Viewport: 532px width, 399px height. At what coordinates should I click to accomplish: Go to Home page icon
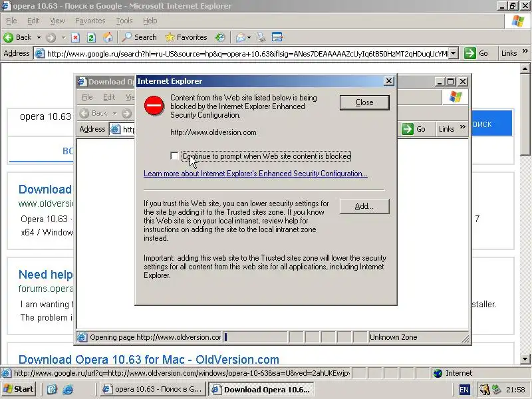(108, 37)
